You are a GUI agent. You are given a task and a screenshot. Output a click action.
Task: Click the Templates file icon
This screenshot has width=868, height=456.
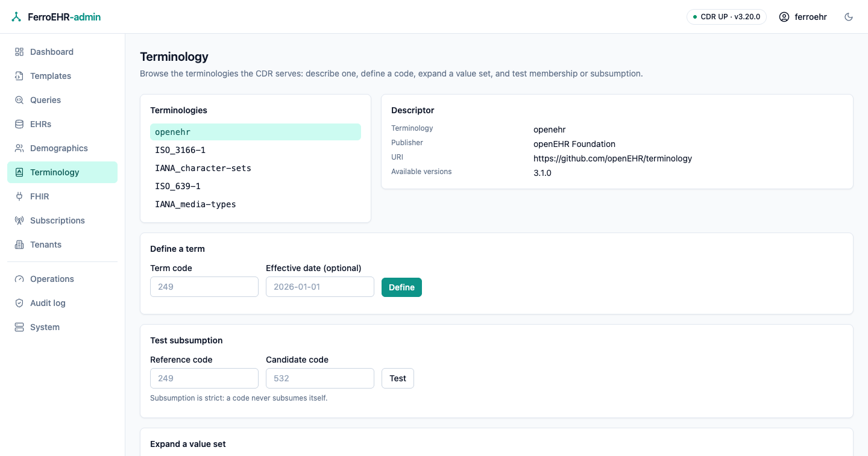[19, 76]
